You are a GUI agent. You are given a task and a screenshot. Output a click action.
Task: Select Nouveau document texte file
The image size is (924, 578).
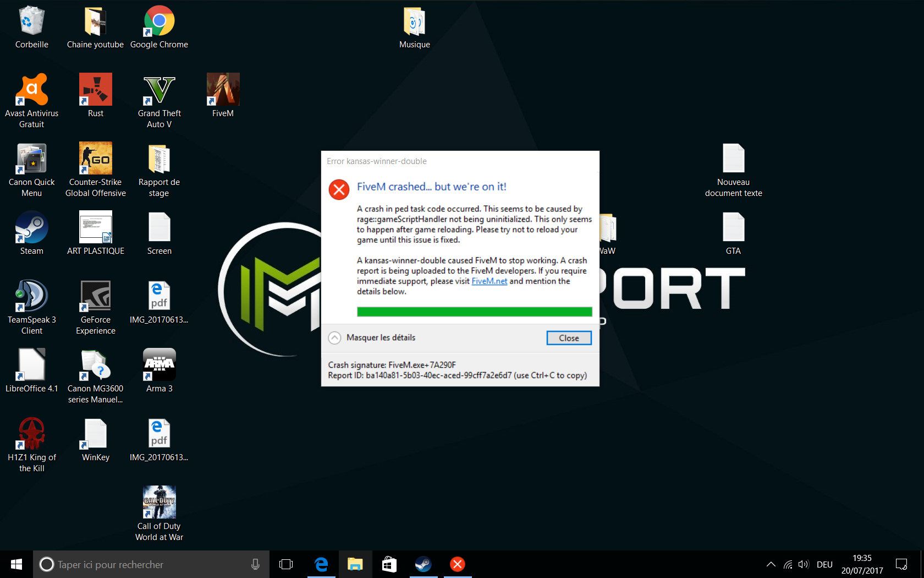(x=733, y=170)
